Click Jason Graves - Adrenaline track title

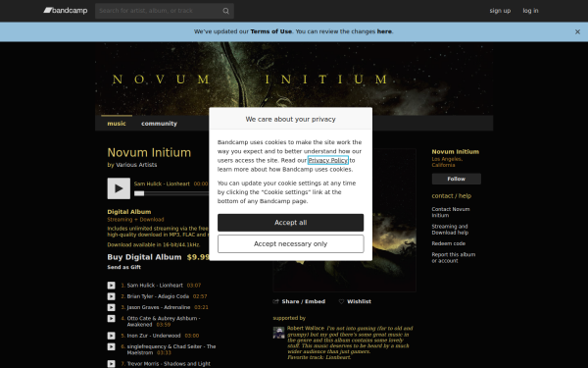[x=159, y=307]
